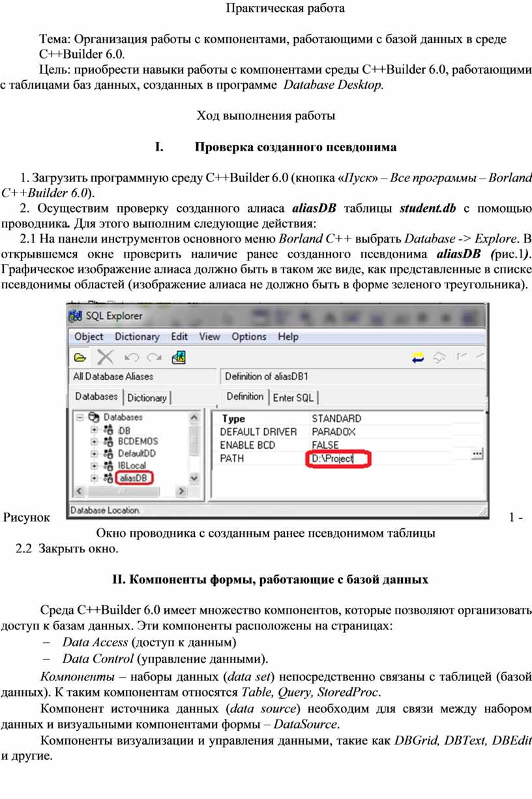Collapse the Databases root node

[x=80, y=417]
